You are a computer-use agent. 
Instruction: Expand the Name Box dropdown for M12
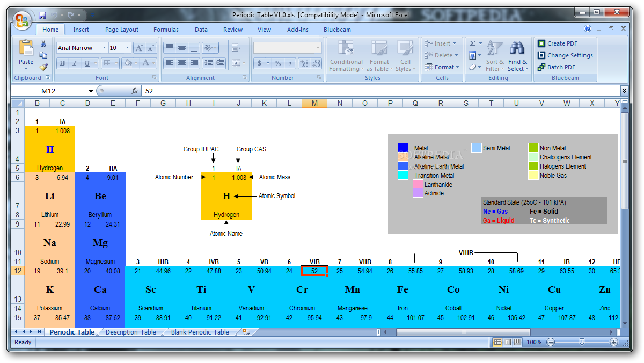[91, 91]
